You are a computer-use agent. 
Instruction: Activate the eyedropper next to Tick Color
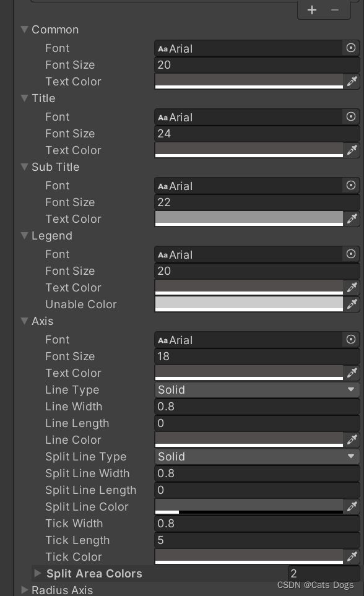pos(352,556)
